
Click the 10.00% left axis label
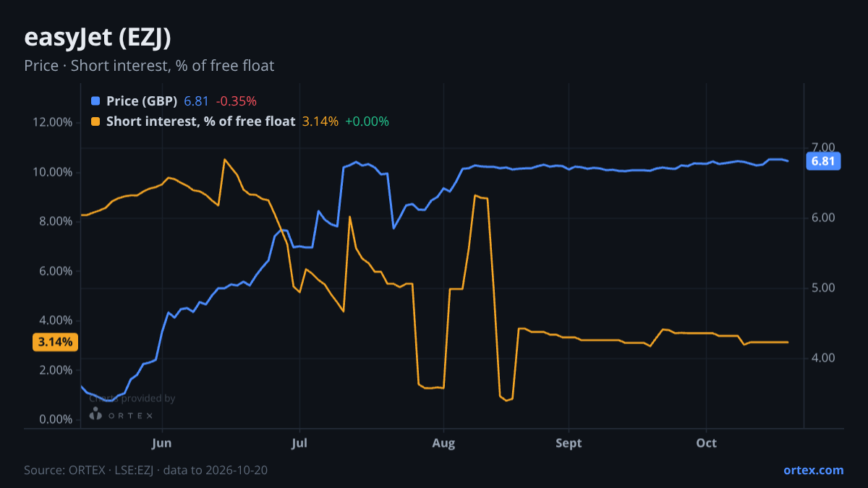(53, 172)
